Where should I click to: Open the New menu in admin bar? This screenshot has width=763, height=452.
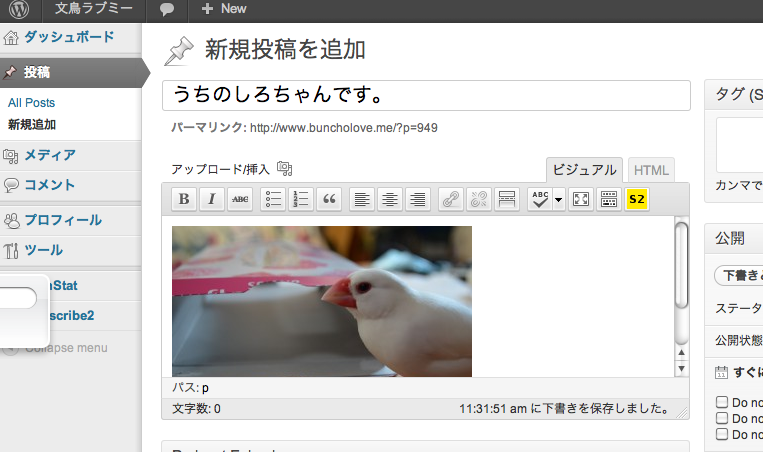(x=224, y=9)
